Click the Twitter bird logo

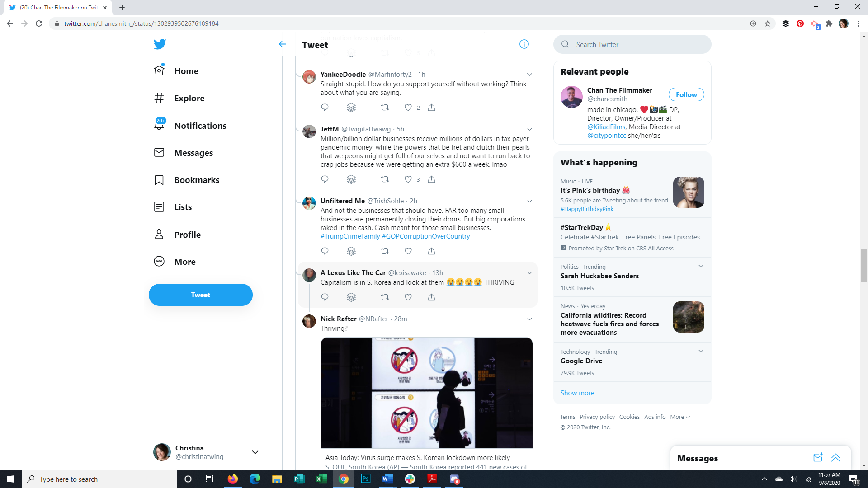[160, 44]
